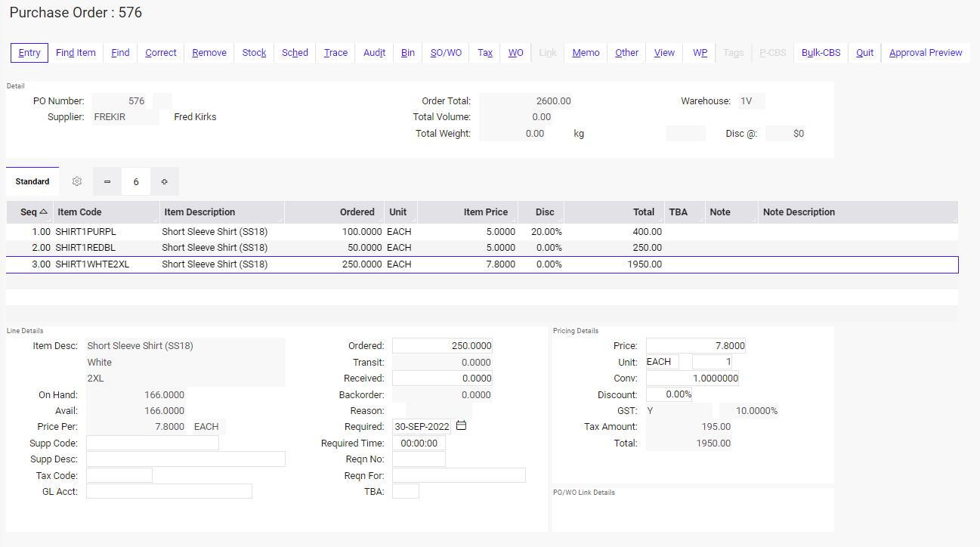Viewport: 980px width, 547px height.
Task: Switch to the Standard tab
Action: click(x=32, y=181)
